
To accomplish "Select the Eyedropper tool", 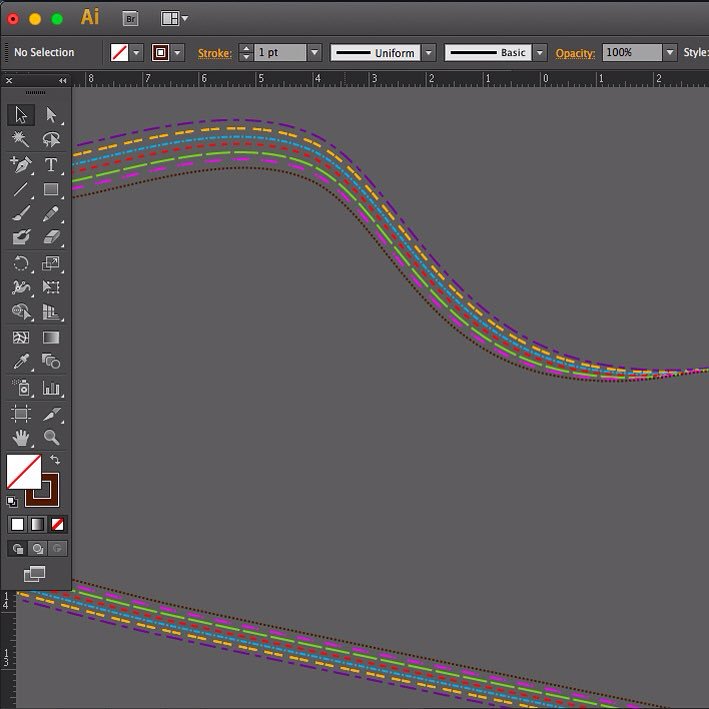I will pos(21,362).
